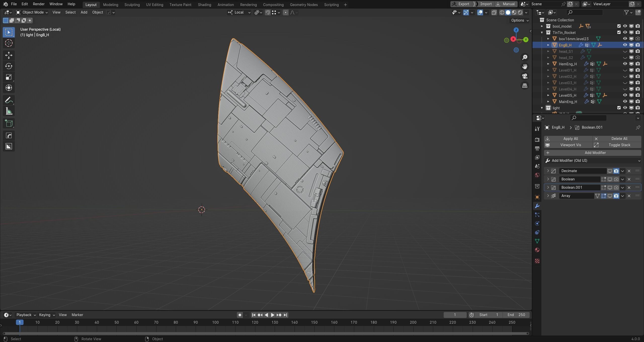The width and height of the screenshot is (644, 342).
Task: Hide HemEng_H object with eye icon
Action: tap(625, 64)
